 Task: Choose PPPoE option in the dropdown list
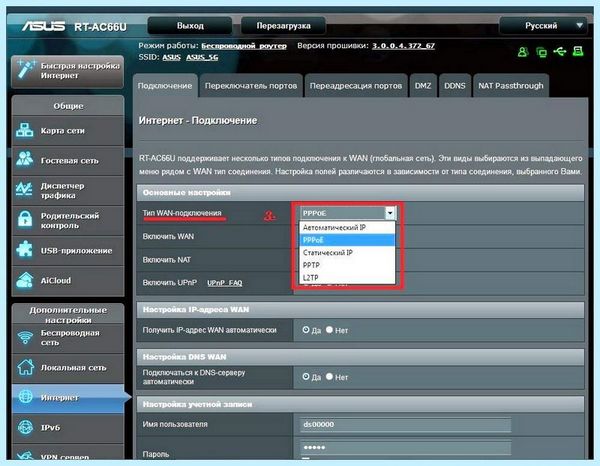tap(347, 240)
